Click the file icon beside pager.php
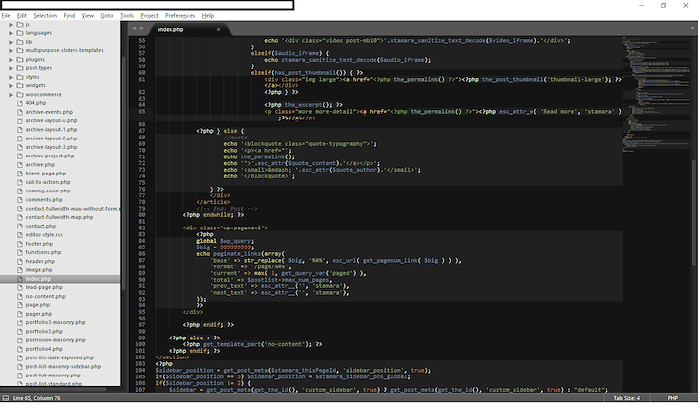 [x=20, y=314]
